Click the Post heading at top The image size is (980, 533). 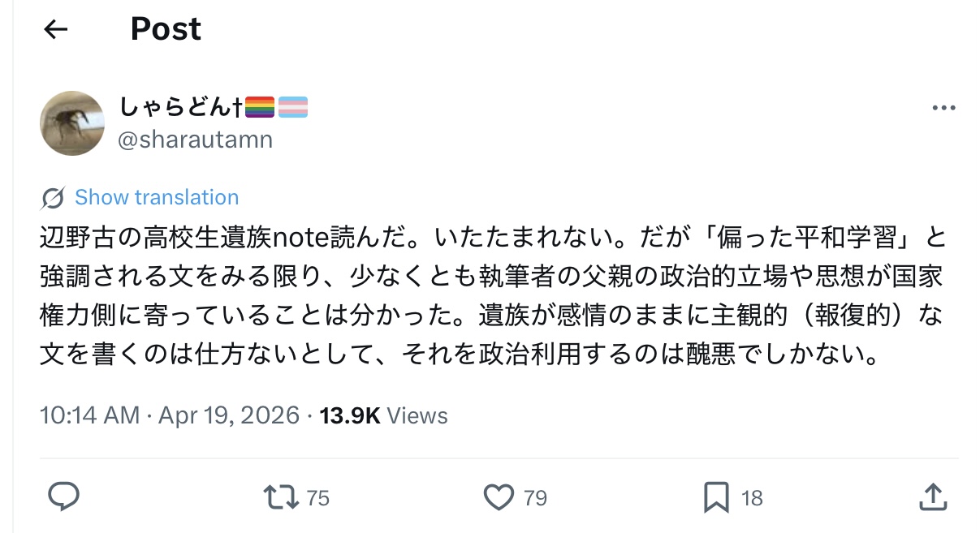coord(166,30)
